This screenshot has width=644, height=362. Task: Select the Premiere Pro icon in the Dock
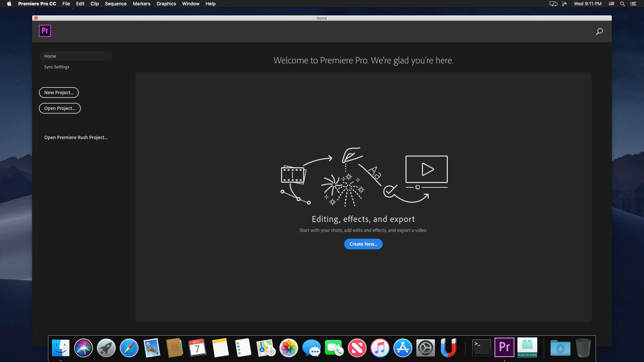(x=504, y=348)
